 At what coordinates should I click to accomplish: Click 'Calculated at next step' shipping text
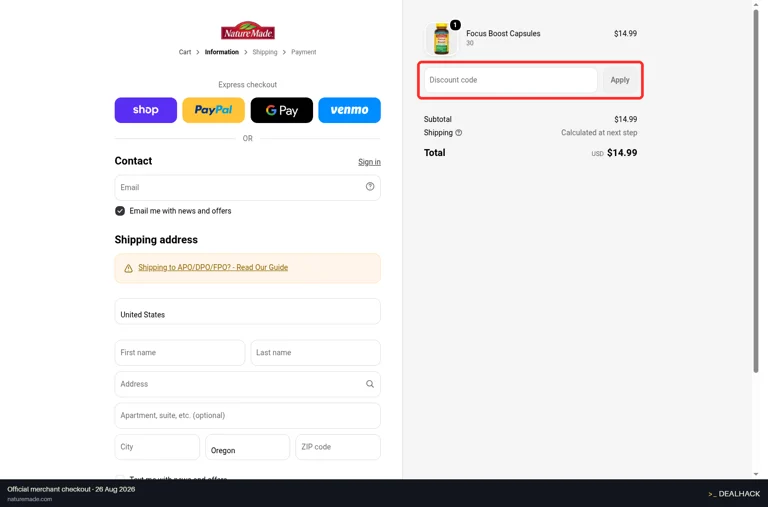599,133
